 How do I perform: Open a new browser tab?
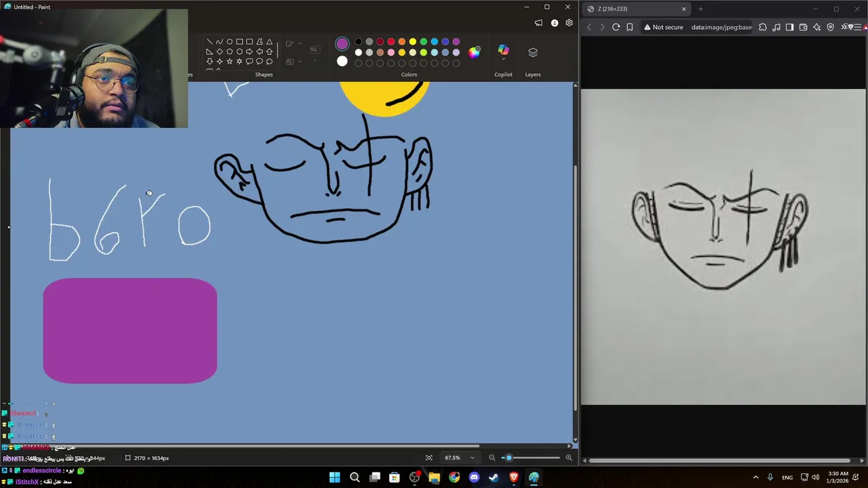(x=701, y=9)
